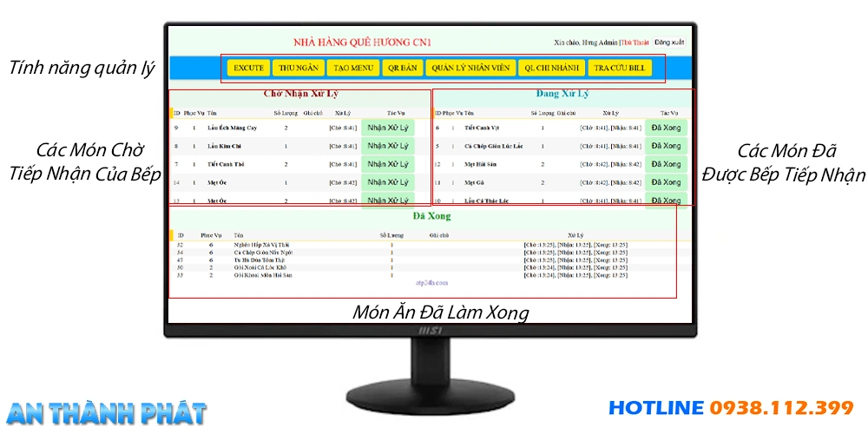Screen dimensions: 868x434
Task: Select finished dish Gỏi Khoai Môn Hải Sản
Action: 262,274
